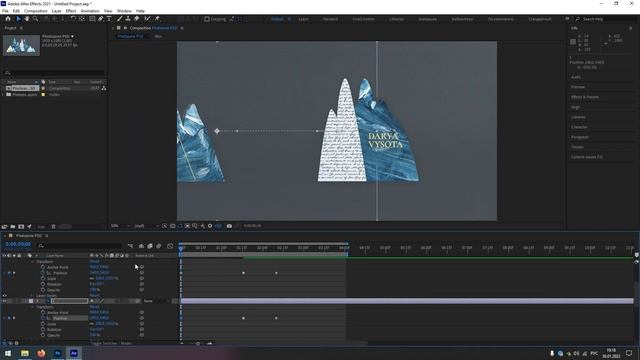Select the Zoom magnifier tool
640x360 pixels.
pos(36,19)
